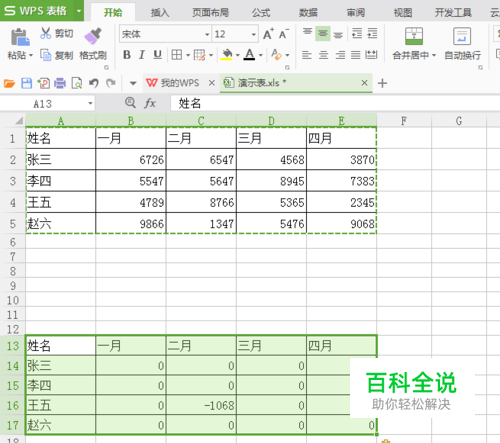
Task: Click the font color A icon
Action: 250,55
